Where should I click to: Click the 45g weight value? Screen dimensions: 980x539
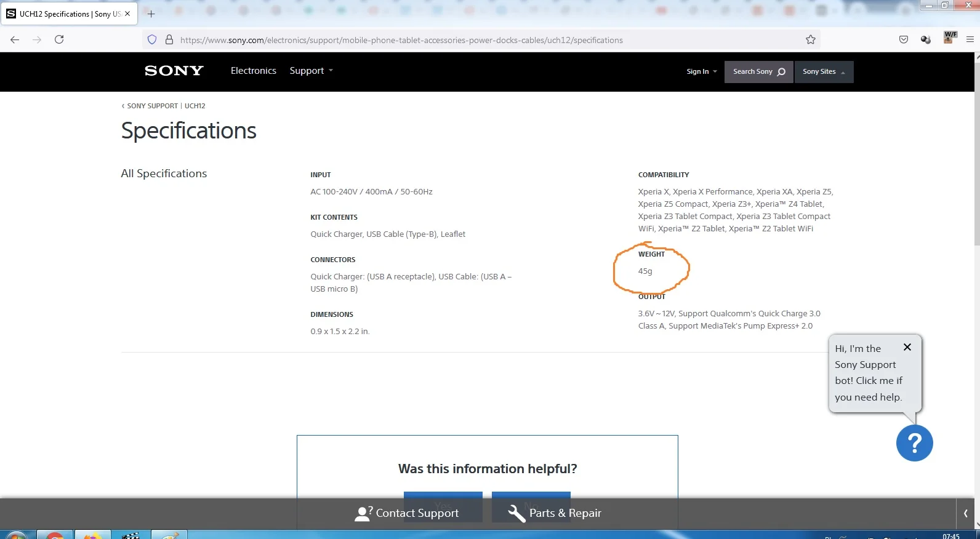[645, 271]
